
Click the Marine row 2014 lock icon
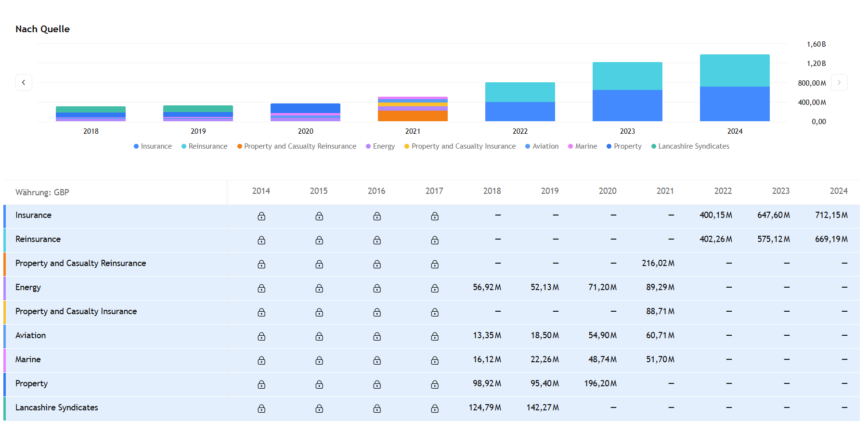coord(261,360)
